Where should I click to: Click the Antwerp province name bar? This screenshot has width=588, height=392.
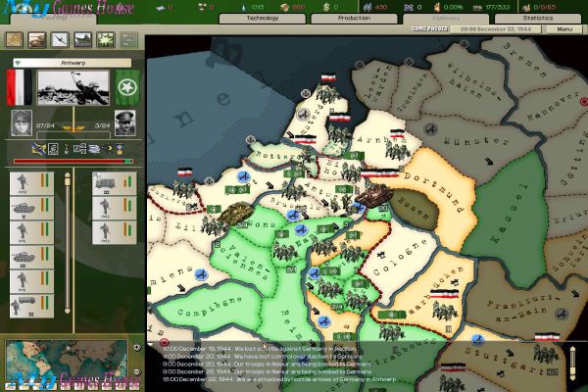click(x=73, y=63)
